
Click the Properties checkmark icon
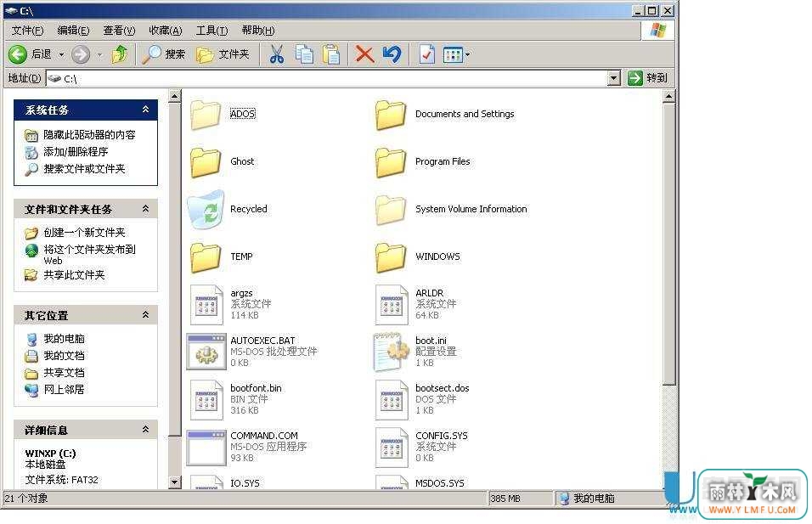(x=426, y=54)
